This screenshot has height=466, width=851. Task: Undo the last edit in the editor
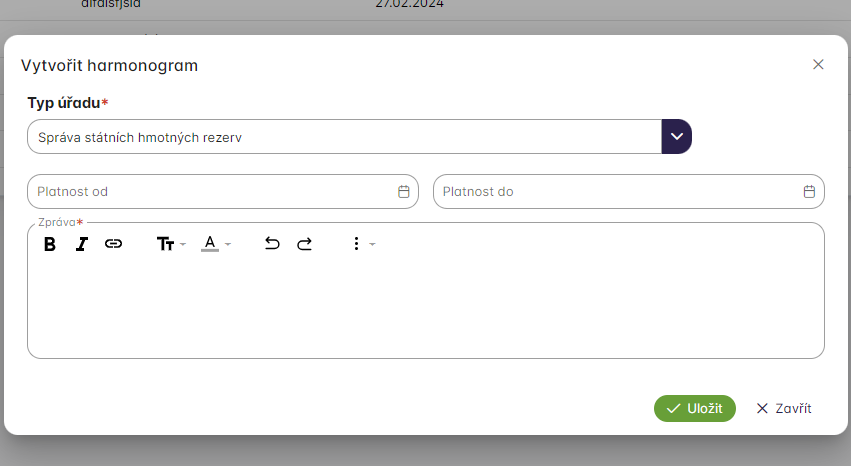tap(272, 244)
